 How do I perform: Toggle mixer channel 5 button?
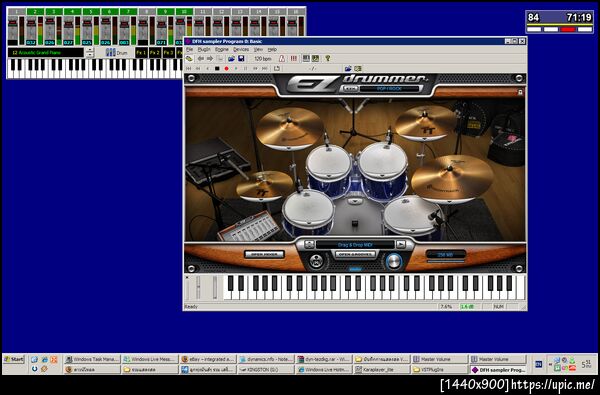point(91,12)
